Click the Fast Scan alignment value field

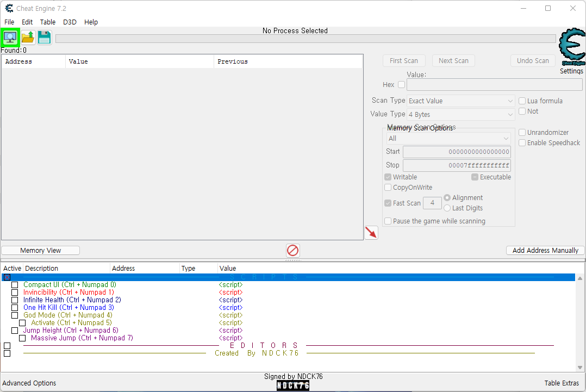[x=432, y=203]
